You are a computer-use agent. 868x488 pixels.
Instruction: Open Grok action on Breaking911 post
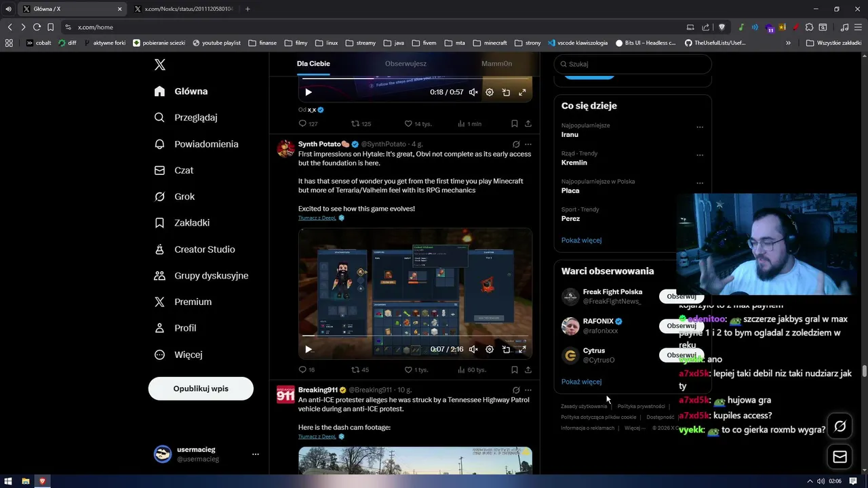(x=516, y=390)
